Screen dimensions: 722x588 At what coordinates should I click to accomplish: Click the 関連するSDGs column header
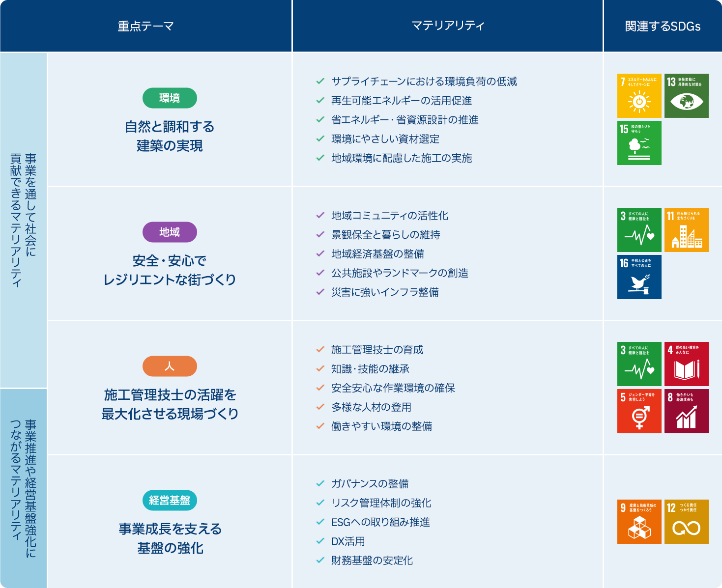click(x=663, y=26)
